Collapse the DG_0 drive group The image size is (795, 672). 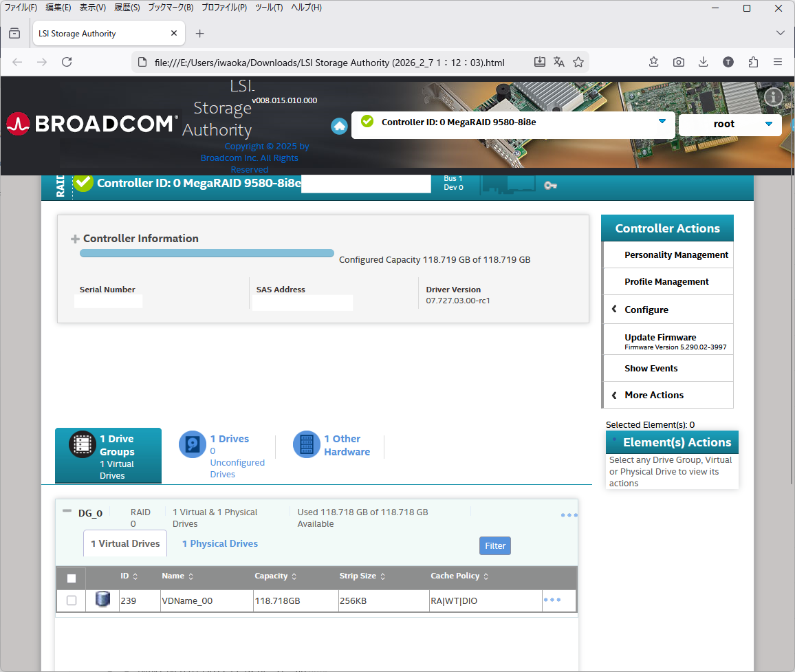pyautogui.click(x=67, y=511)
